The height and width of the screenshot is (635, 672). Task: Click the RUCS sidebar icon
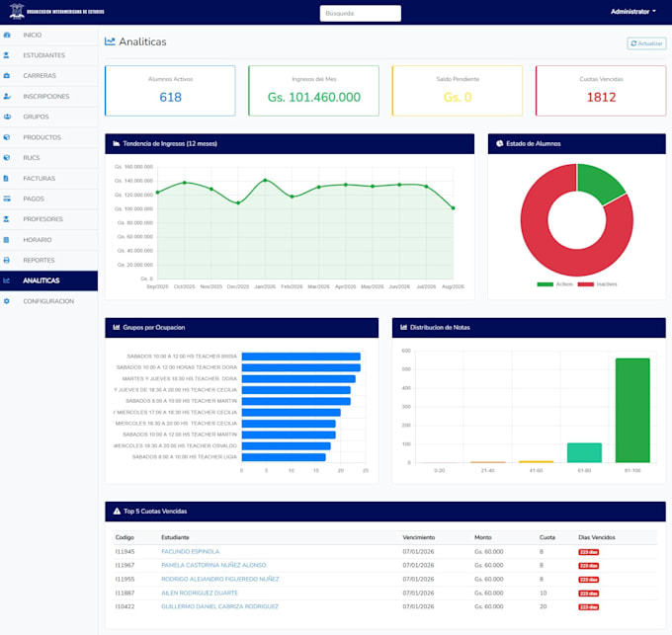click(x=7, y=158)
